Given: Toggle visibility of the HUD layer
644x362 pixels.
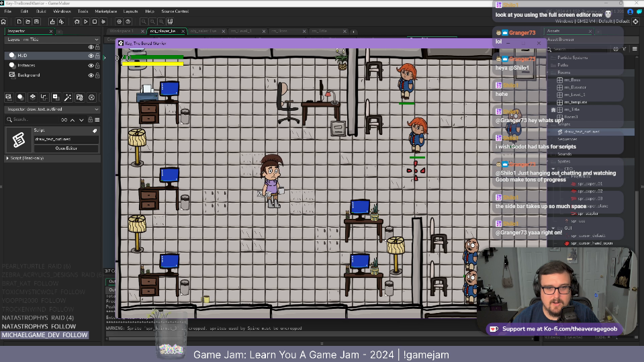Looking at the screenshot, I should pos(91,56).
